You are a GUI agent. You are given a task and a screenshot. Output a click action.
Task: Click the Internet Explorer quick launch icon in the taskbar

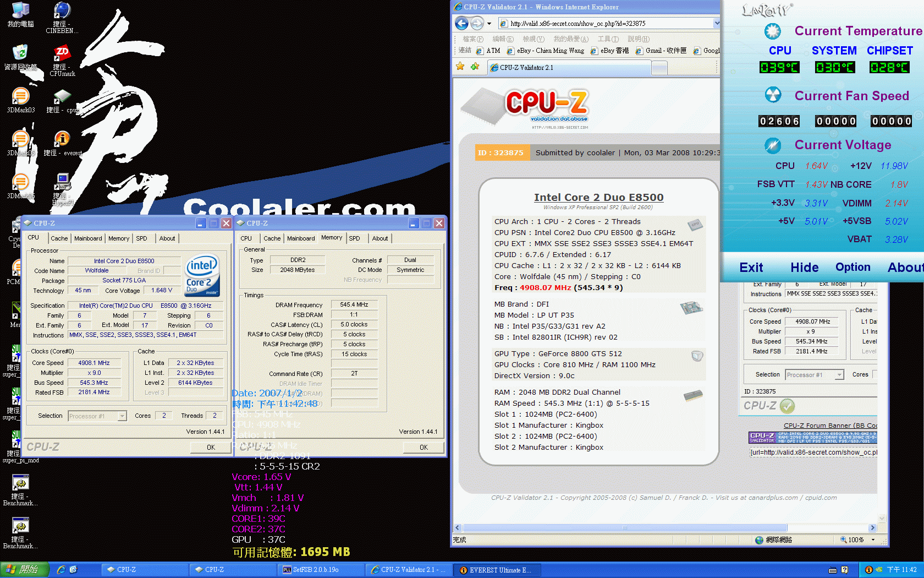tap(61, 570)
